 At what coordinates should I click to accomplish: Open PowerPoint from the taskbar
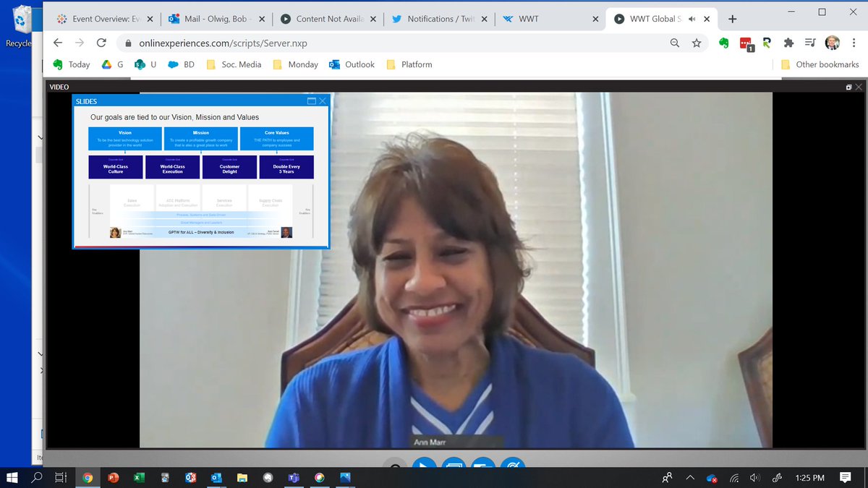(x=114, y=477)
